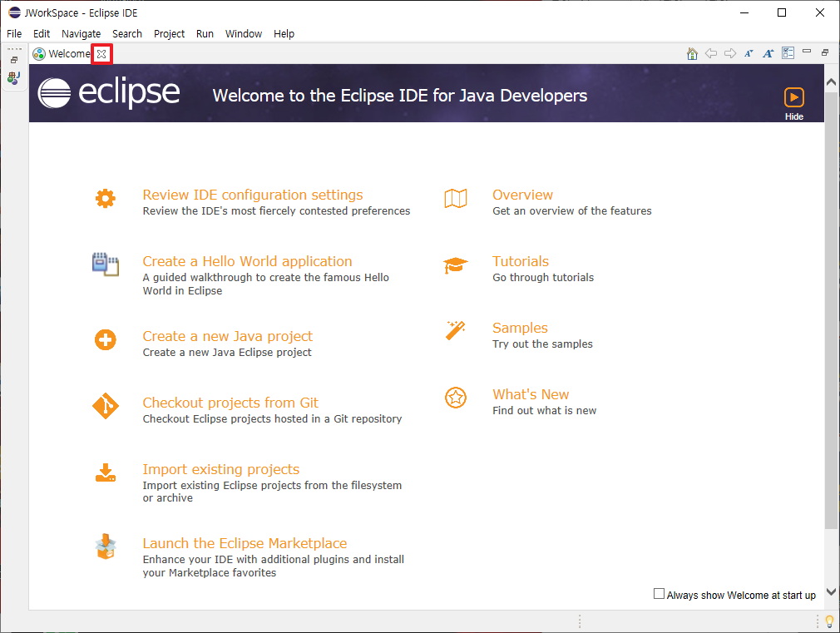Click the Git diamond icon
The image size is (840, 633).
(106, 406)
